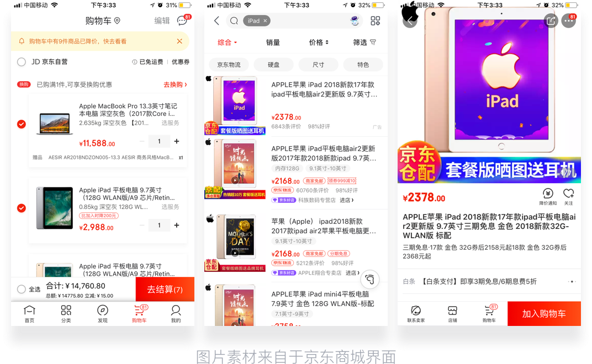Open 发现 discover tab
Image resolution: width=592 pixels, height=364 pixels.
click(x=103, y=314)
